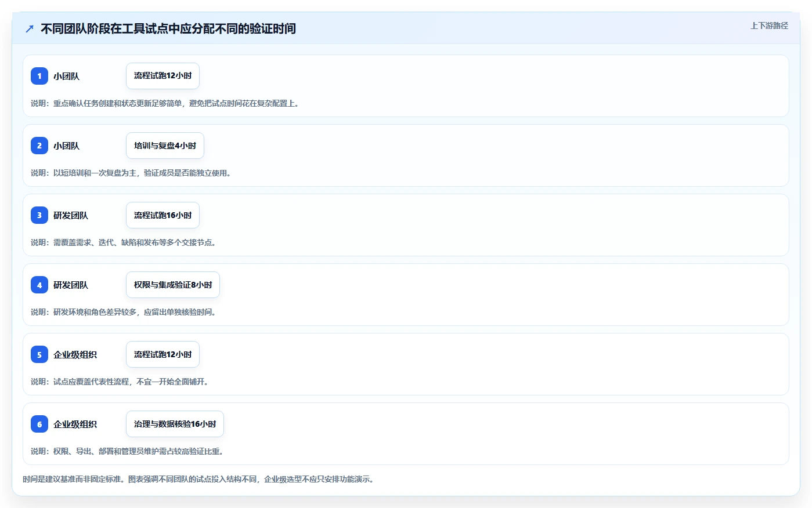812x508 pixels.
Task: Select the 流程试跑12小时 chip in row 1
Action: click(163, 76)
